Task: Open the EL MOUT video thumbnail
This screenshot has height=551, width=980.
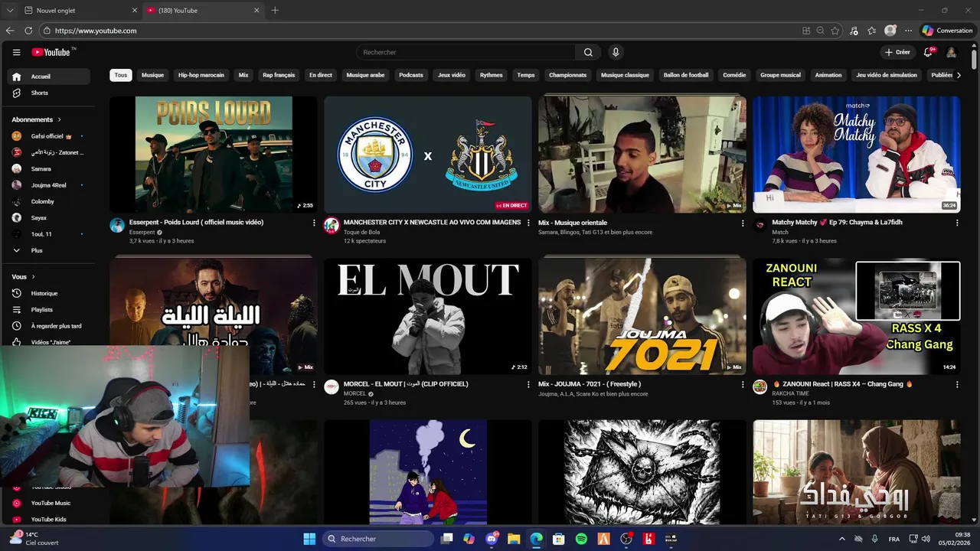Action: pos(427,315)
